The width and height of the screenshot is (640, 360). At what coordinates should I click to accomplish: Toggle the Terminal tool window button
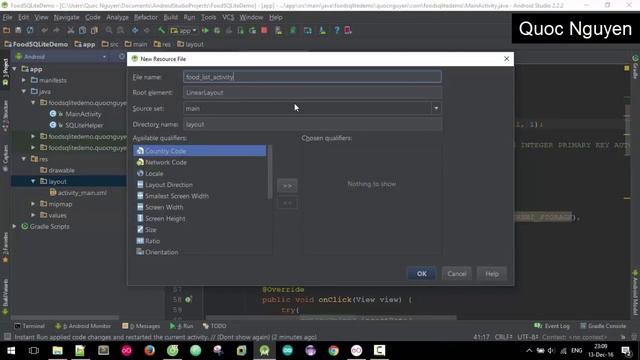[x=29, y=326]
